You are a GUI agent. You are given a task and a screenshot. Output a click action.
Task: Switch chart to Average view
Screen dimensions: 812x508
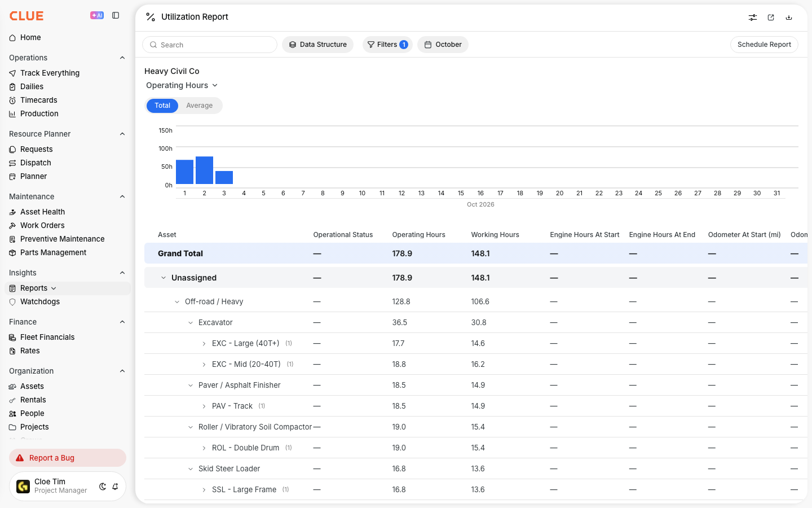click(200, 106)
